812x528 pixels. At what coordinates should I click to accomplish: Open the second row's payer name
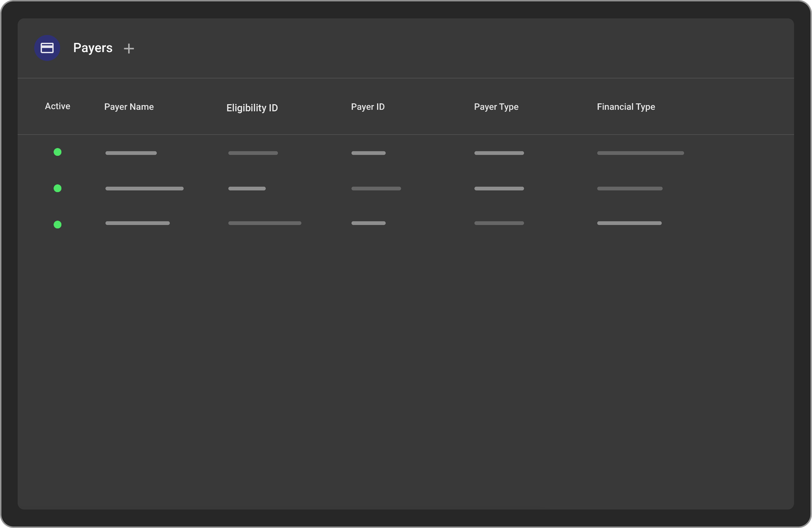pyautogui.click(x=144, y=188)
